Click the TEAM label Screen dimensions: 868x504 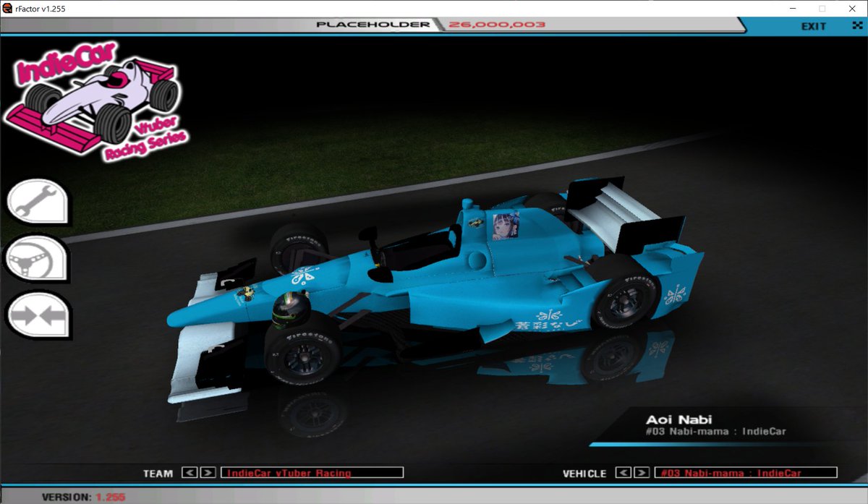click(158, 474)
